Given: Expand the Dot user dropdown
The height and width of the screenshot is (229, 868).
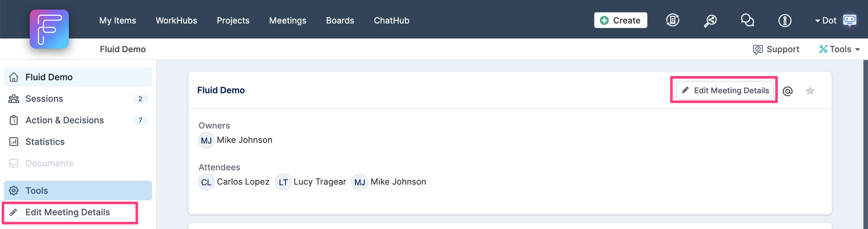Looking at the screenshot, I should click(x=826, y=21).
